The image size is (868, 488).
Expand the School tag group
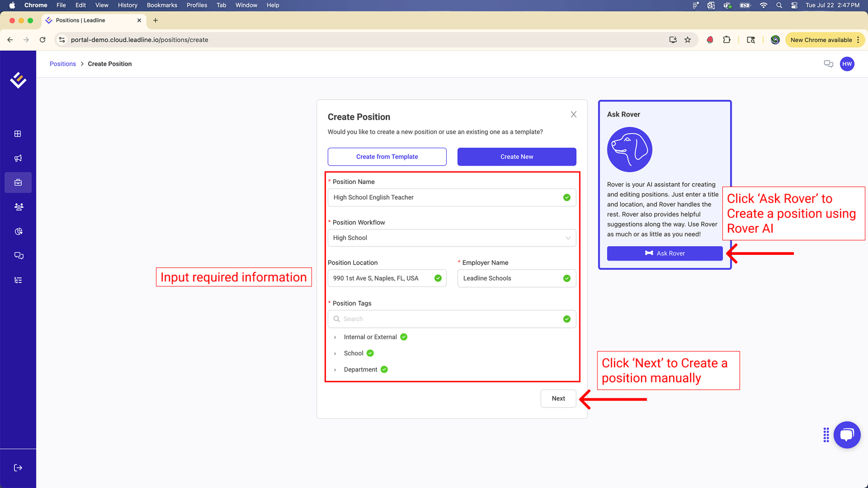click(335, 353)
